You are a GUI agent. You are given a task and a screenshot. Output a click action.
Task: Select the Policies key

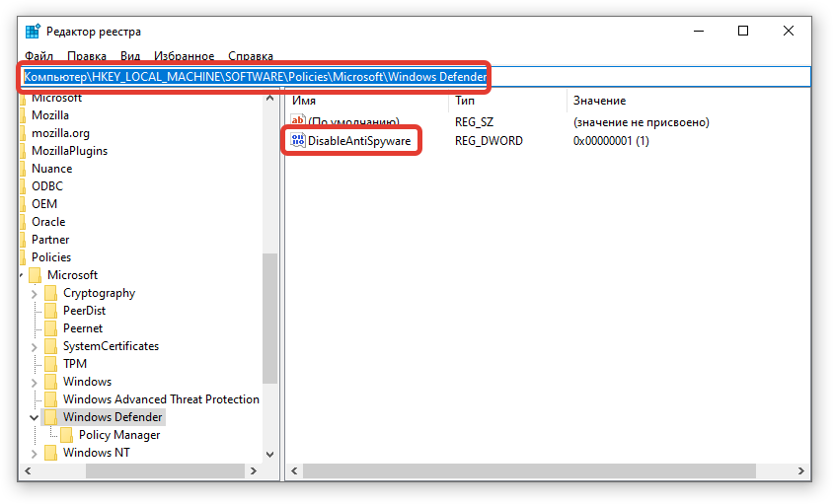point(51,257)
